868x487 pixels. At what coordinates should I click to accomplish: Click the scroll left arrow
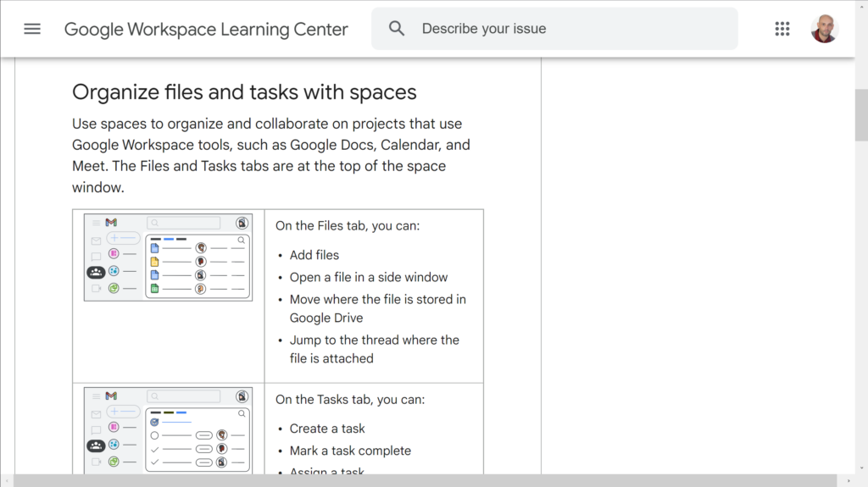click(x=6, y=481)
